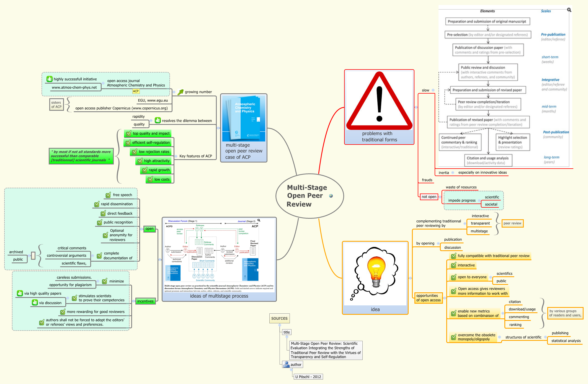This screenshot has width=588, height=384.
Task: Toggle the checkmark on "top quality and impact"
Action: click(128, 133)
